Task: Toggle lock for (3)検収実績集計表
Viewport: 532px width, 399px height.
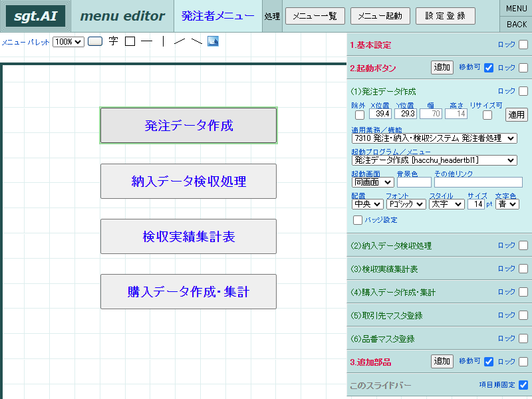Action: pyautogui.click(x=523, y=269)
